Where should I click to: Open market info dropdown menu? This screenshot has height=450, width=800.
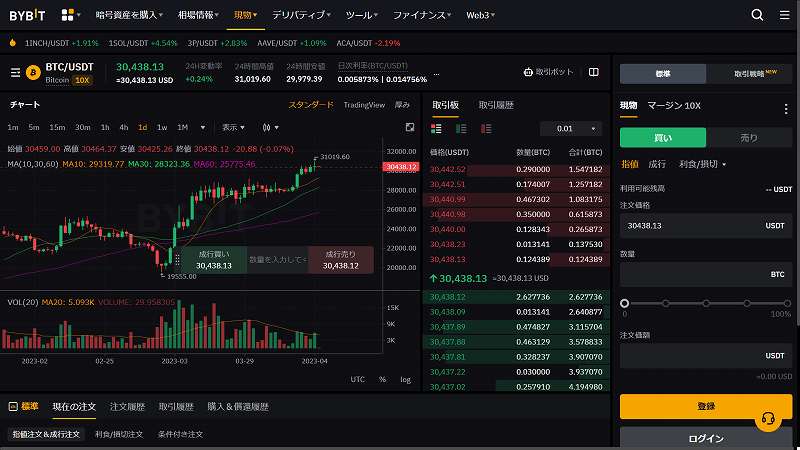198,15
